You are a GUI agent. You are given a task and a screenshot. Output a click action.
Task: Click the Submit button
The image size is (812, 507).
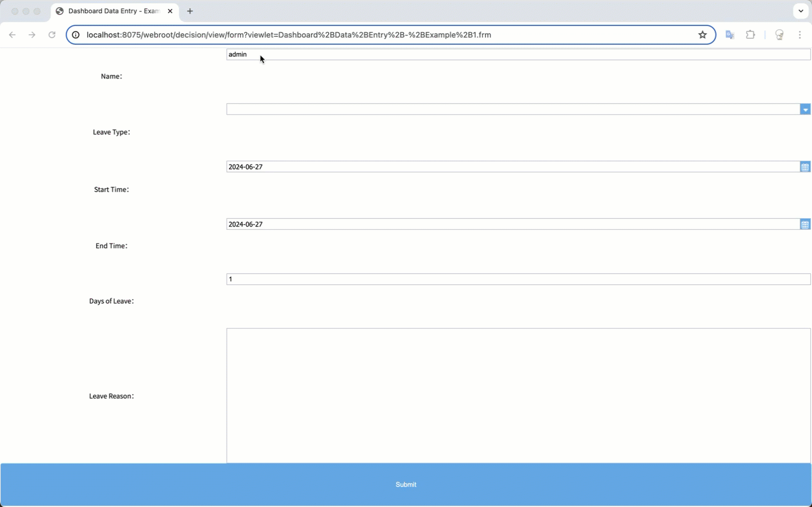click(406, 484)
